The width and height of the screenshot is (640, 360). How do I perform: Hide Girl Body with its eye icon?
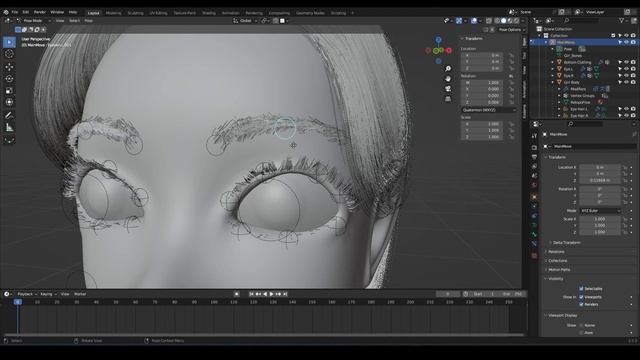click(x=627, y=82)
